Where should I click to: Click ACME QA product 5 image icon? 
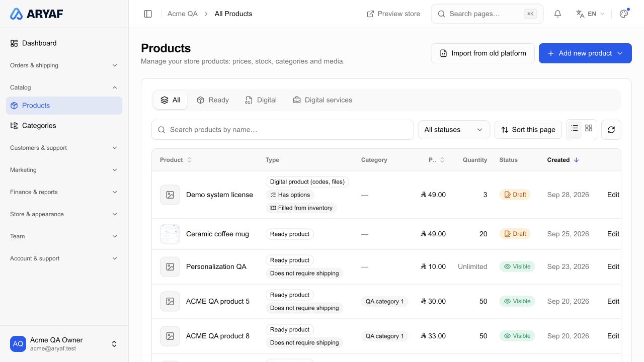click(x=170, y=301)
